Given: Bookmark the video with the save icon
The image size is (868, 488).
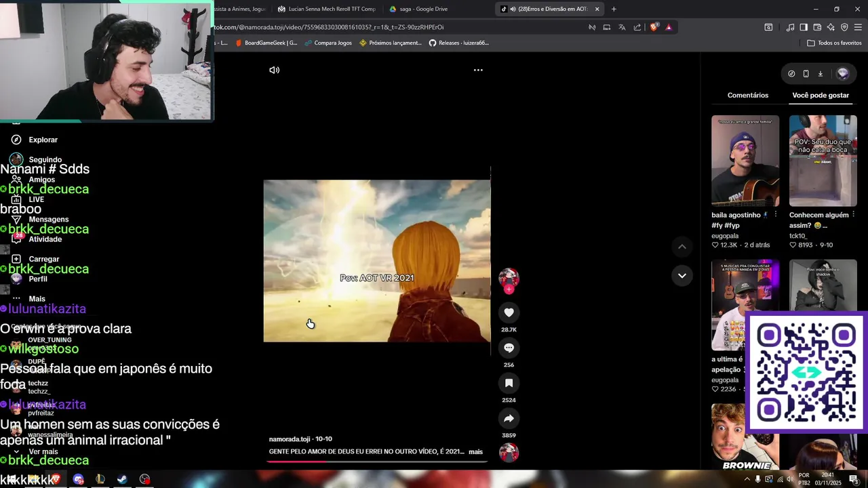Looking at the screenshot, I should click(509, 383).
